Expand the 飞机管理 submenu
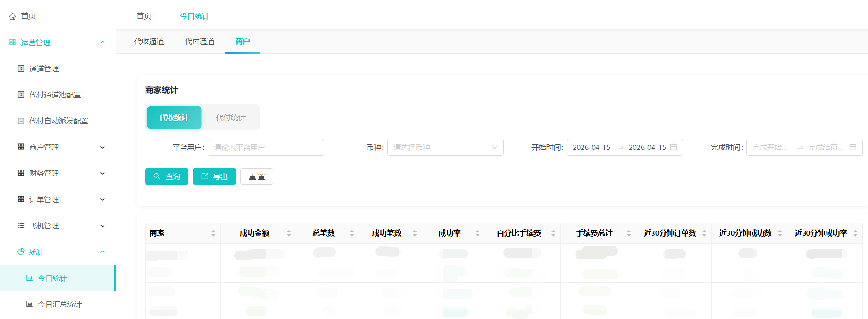This screenshot has width=868, height=319. tap(103, 226)
